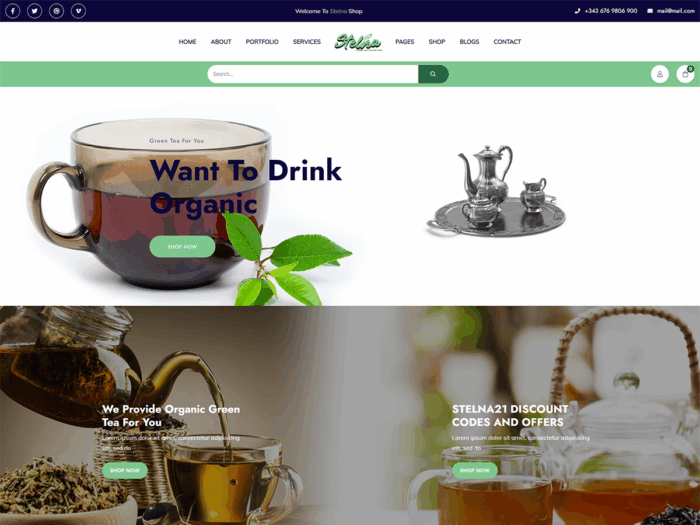Screen dimensions: 700x525
Task: Open the Home menu item
Action: tap(188, 42)
